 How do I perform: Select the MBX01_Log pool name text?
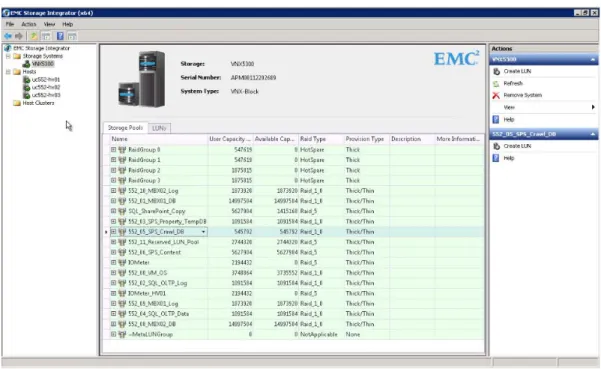(x=153, y=303)
